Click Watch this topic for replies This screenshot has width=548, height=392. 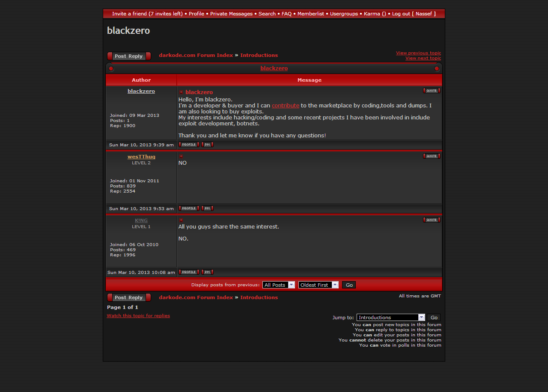click(x=138, y=316)
